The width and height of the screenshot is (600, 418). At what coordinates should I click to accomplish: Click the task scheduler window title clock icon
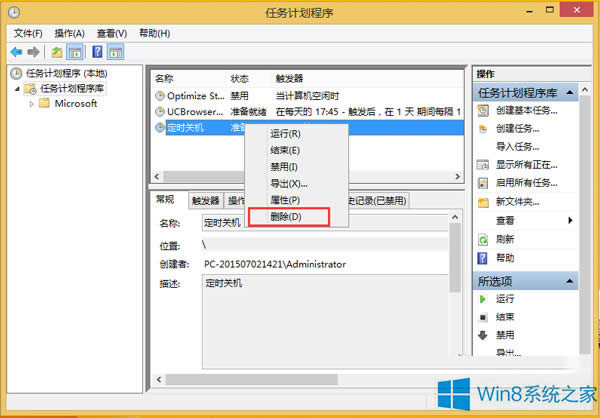click(x=14, y=13)
